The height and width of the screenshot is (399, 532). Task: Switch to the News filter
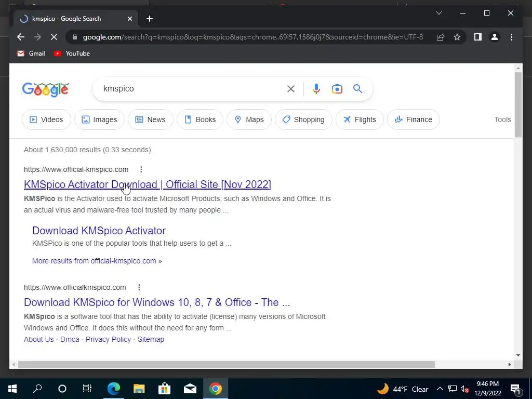pos(151,119)
